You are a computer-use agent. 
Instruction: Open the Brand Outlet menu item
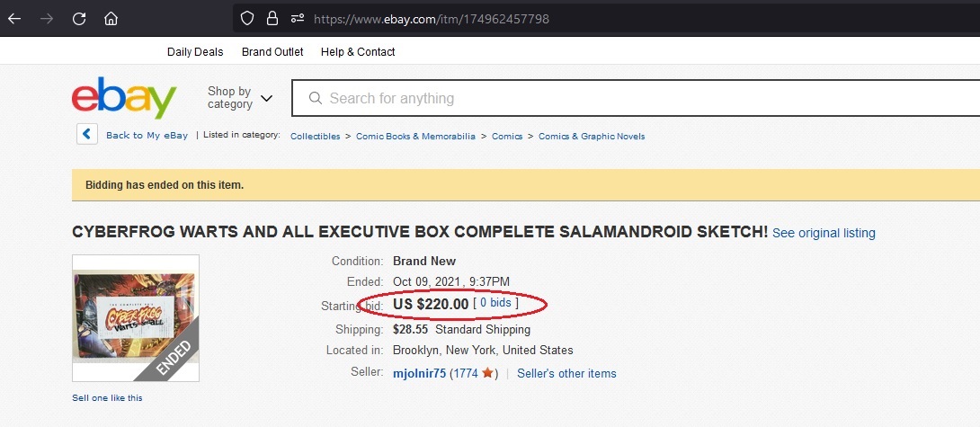[272, 52]
